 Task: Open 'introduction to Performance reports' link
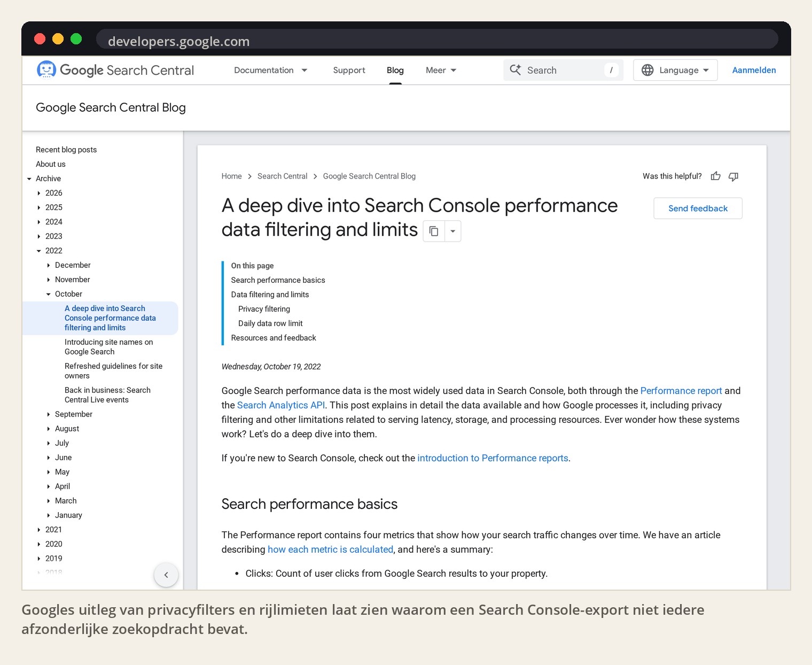point(493,458)
